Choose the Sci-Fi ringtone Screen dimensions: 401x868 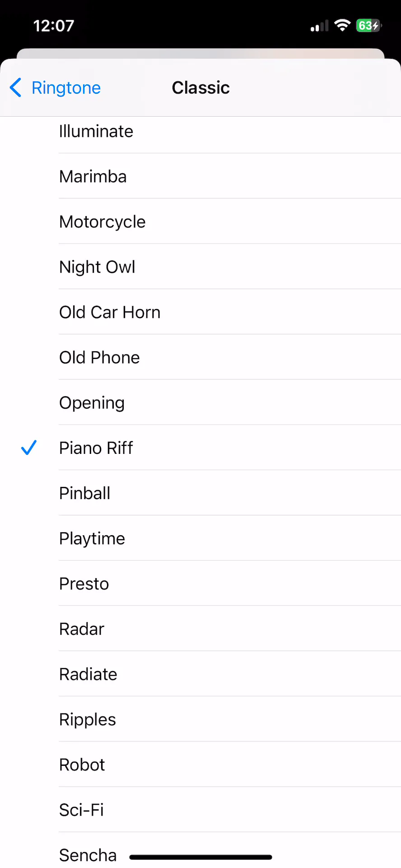[x=82, y=810]
